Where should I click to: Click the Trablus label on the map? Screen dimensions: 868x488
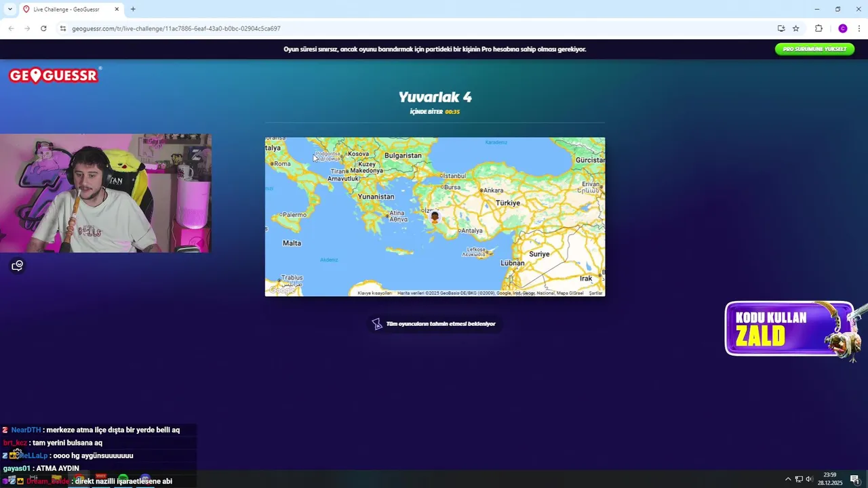coord(292,279)
